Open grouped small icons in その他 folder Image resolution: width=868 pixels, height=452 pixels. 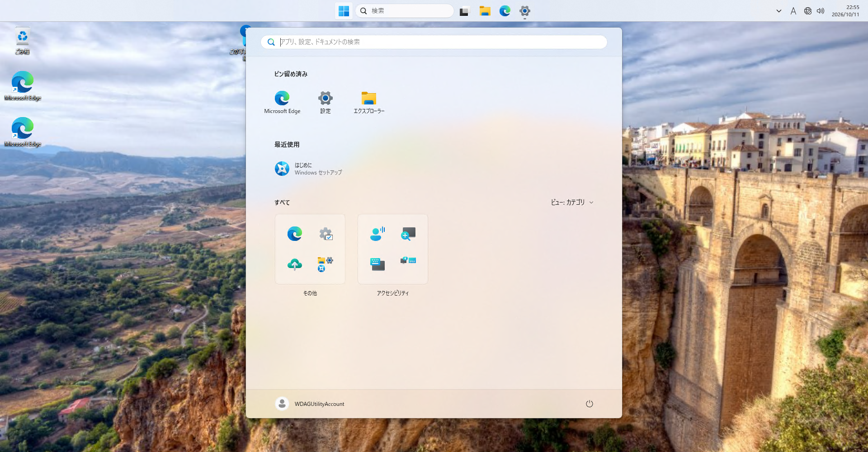tap(325, 264)
